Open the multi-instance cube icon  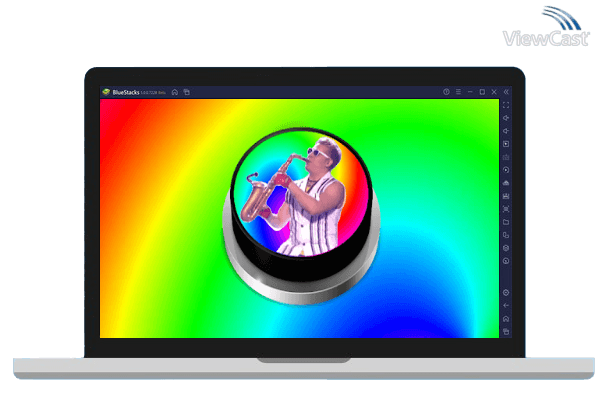[x=506, y=248]
